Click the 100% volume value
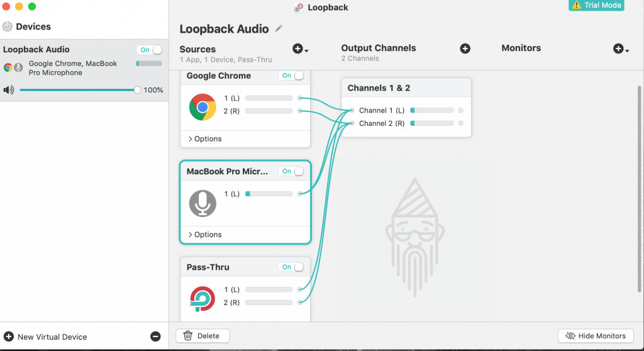The width and height of the screenshot is (644, 351). point(153,90)
